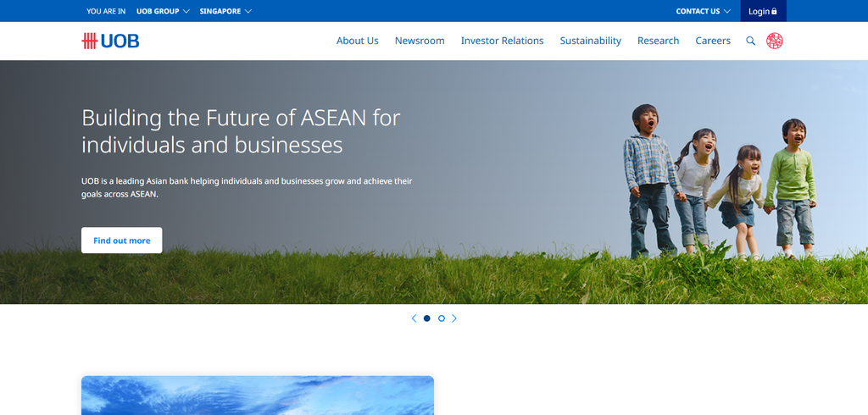Click the UOB logo
This screenshot has width=868, height=415.
coord(110,41)
